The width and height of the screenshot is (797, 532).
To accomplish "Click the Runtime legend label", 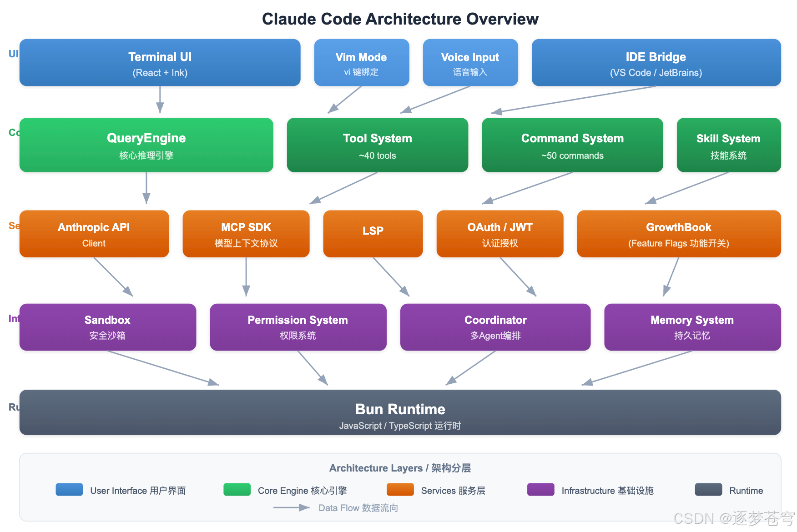I will [x=747, y=491].
